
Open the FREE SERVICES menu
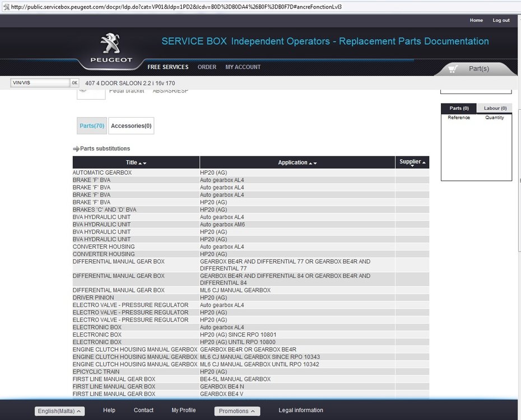168,67
